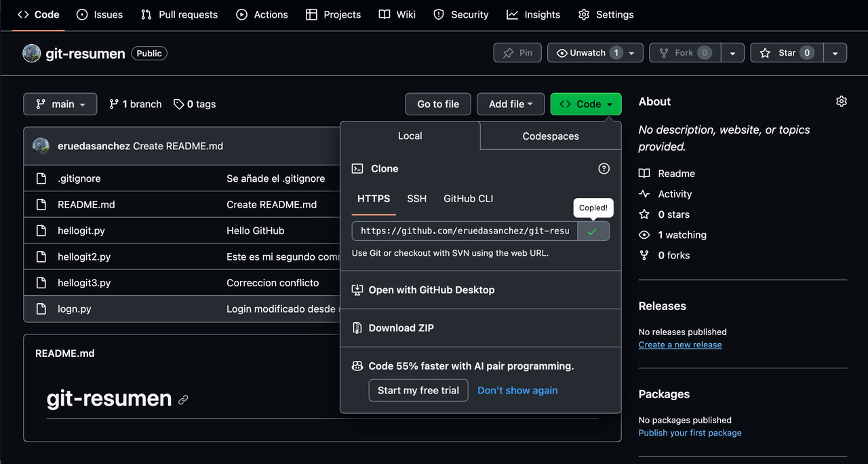Screen dimensions: 868x464
Task: Open the Actions tab
Action: 262,14
